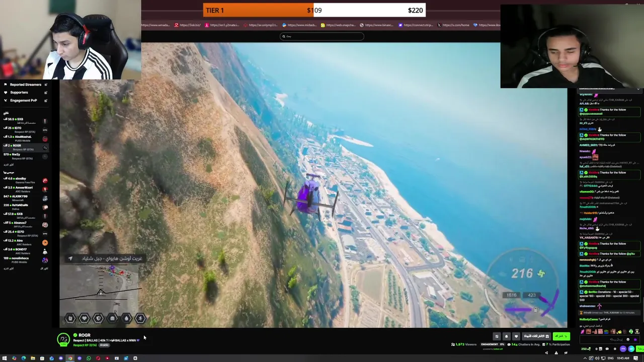Click the lock icon next to Engagement PvP
644x362 pixels.
pos(46,101)
